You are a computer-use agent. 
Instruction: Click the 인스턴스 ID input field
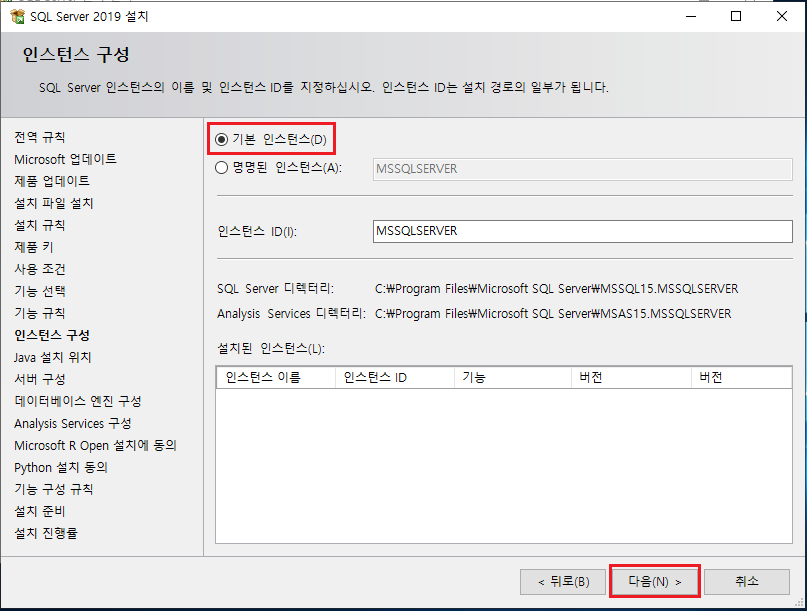click(582, 231)
